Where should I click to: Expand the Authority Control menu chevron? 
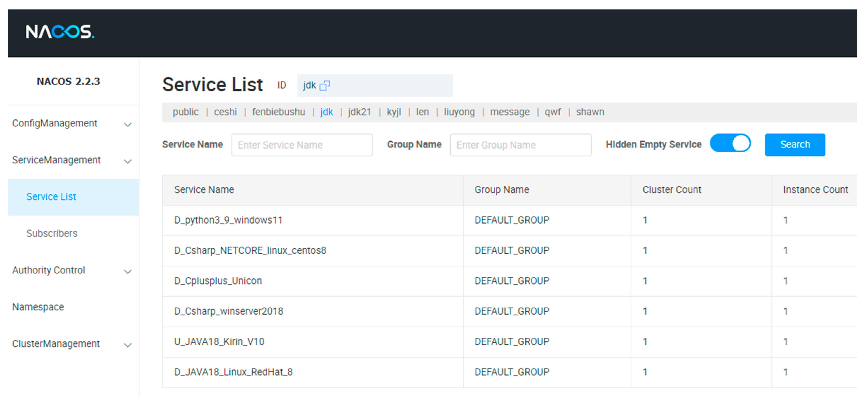point(128,271)
